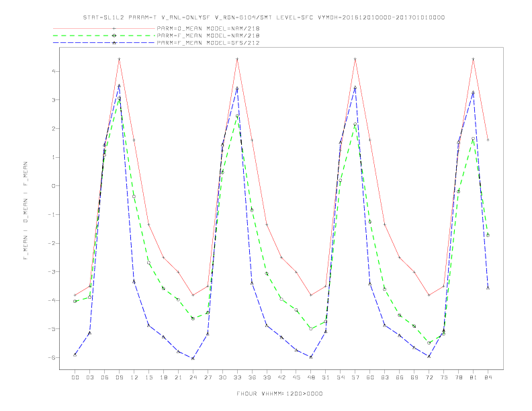Screen dimensions: 532x411
Task: Click x-axis tick label 54
Action: tap(341, 377)
